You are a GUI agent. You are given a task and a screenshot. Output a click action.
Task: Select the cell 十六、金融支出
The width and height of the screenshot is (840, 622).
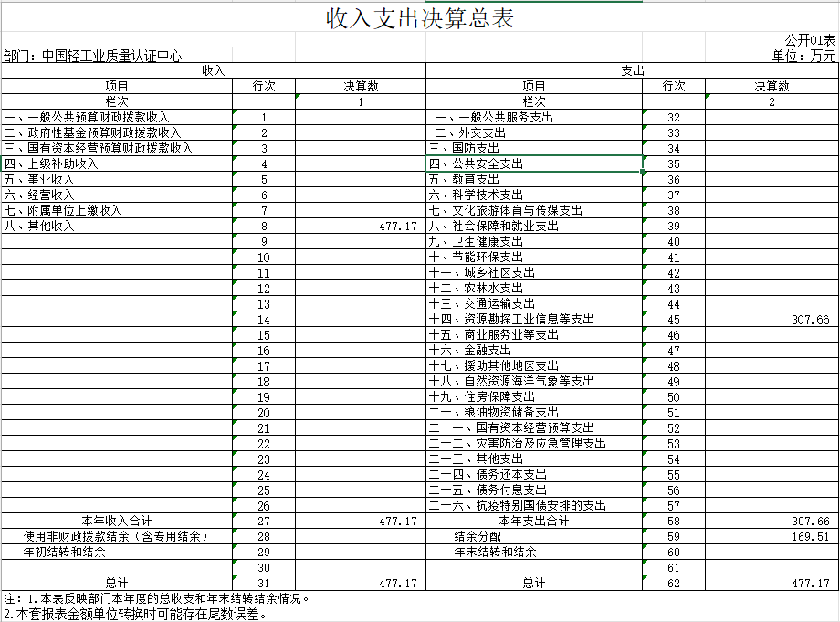pos(534,351)
